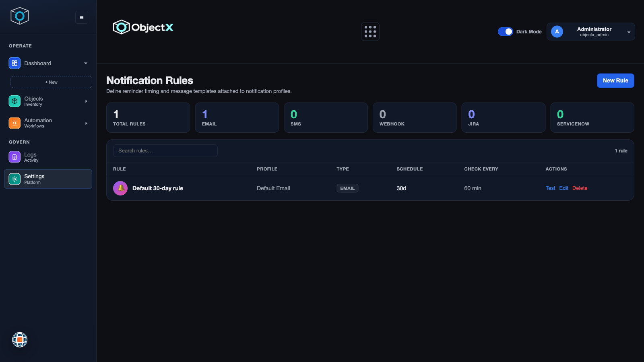Click the ObjectX cube logo in sidebar
The height and width of the screenshot is (362, 644).
tap(19, 16)
